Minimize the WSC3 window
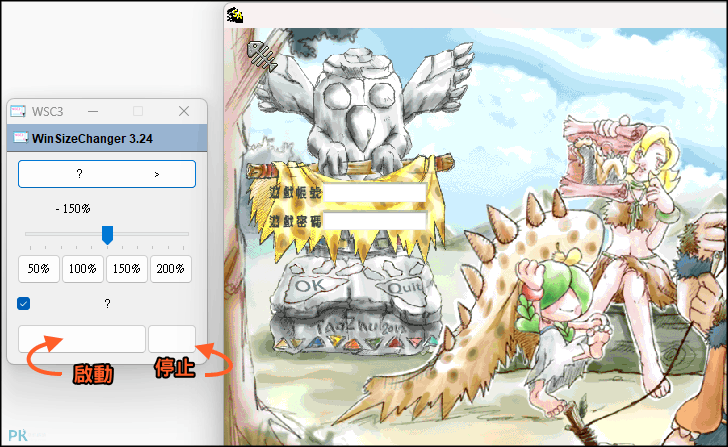This screenshot has height=447, width=728. point(93,111)
